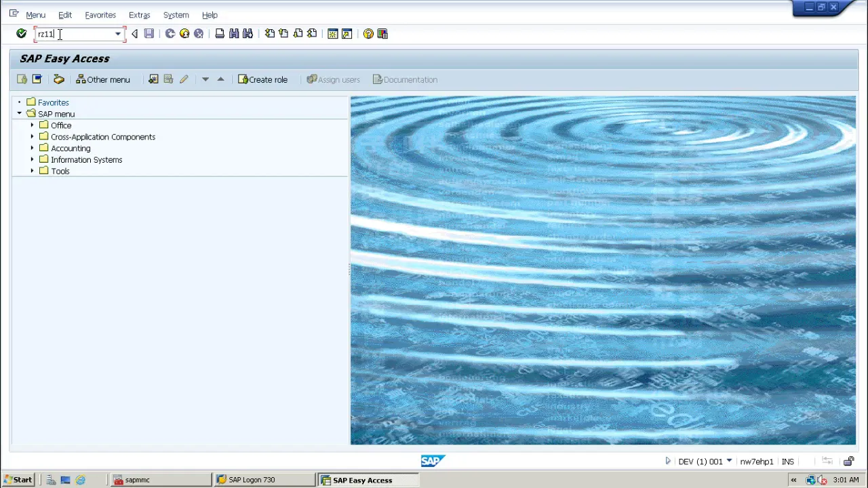This screenshot has height=488, width=868.
Task: Click the User menu icon
Action: pos(22,79)
